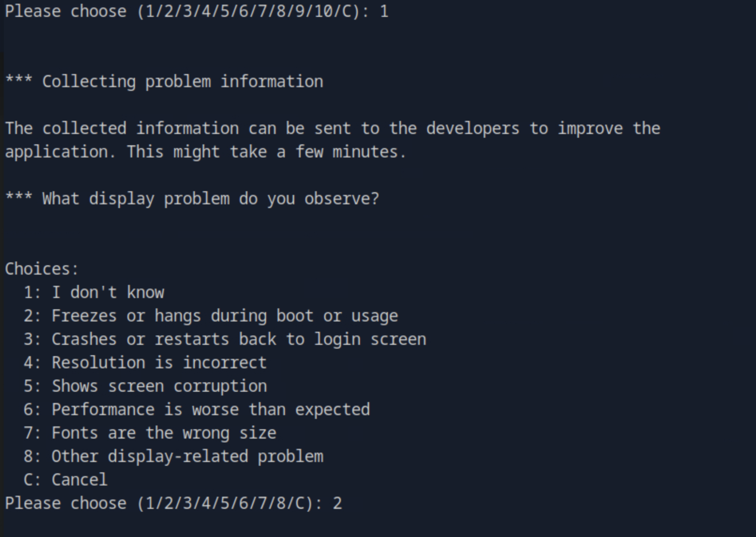Screen dimensions: 756x537
Task: Click "Resolution is incorrect" option text
Action: pos(159,363)
